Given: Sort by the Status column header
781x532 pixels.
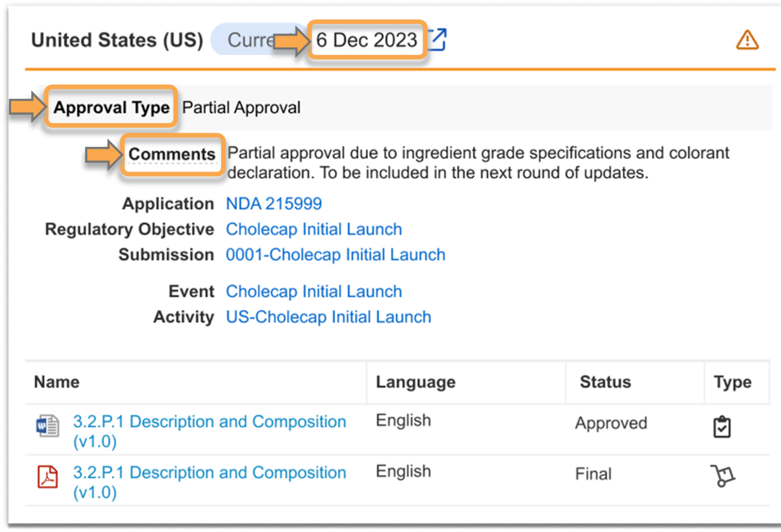Looking at the screenshot, I should click(x=605, y=382).
